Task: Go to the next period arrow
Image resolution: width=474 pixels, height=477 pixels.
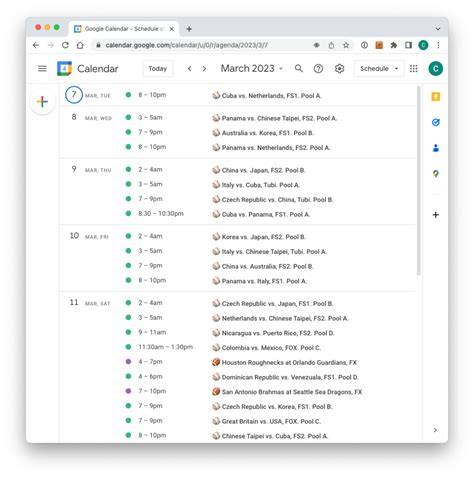Action: click(204, 69)
